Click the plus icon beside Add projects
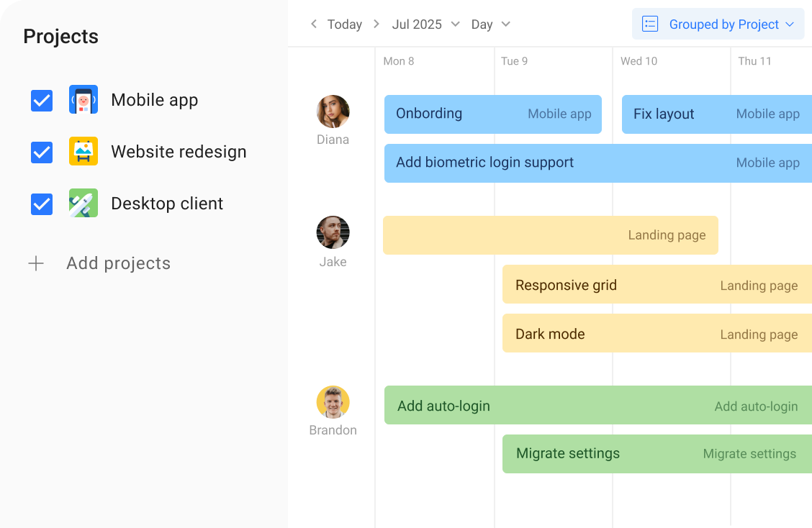The width and height of the screenshot is (812, 528). click(36, 263)
